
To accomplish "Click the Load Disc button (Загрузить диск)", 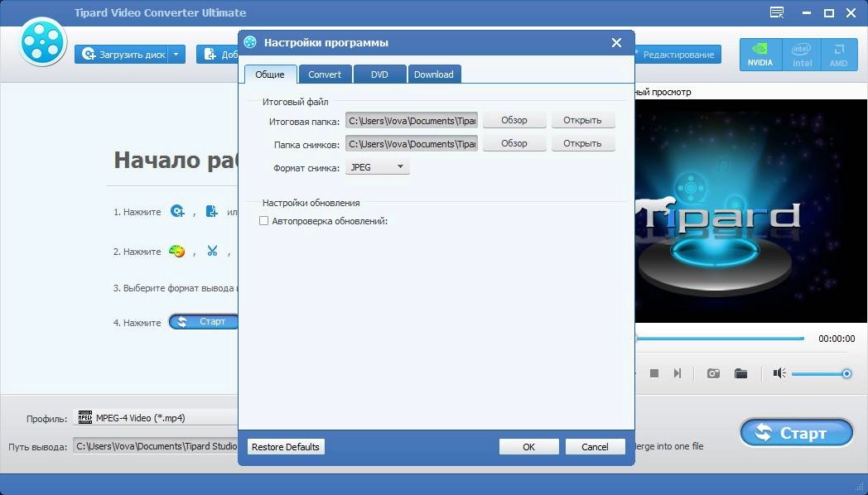I will point(123,54).
